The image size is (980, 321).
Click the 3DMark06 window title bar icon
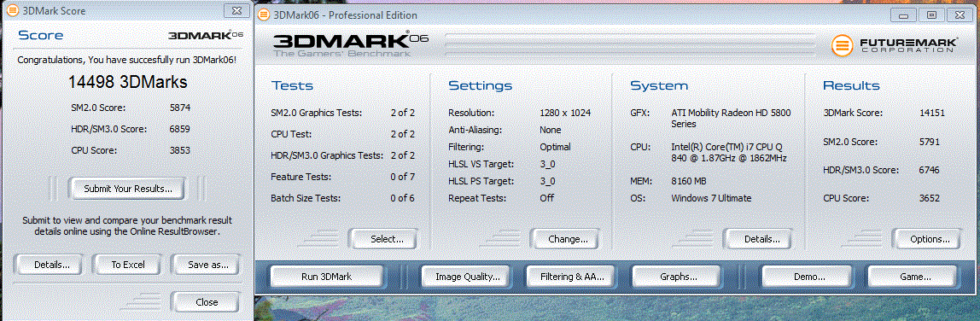pyautogui.click(x=264, y=15)
